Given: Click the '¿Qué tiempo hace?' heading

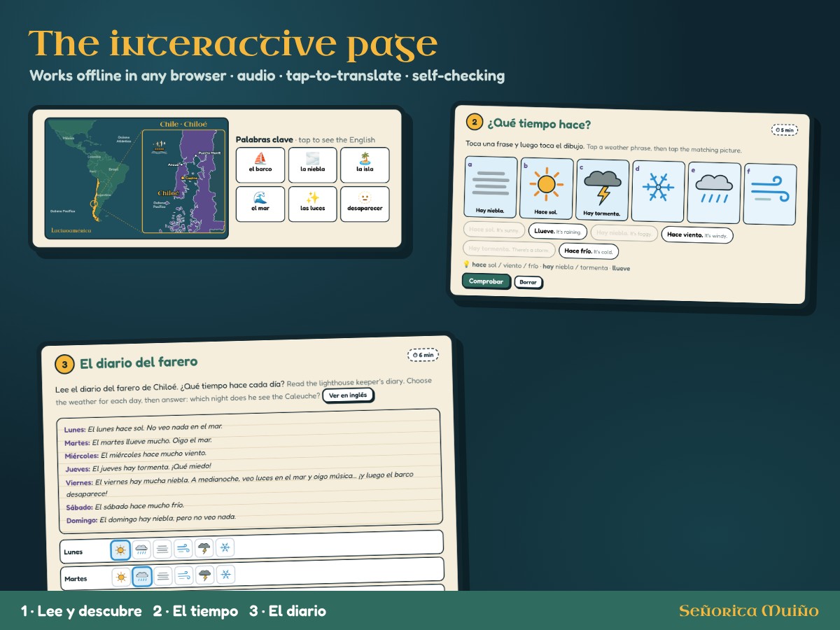Looking at the screenshot, I should pos(539,125).
